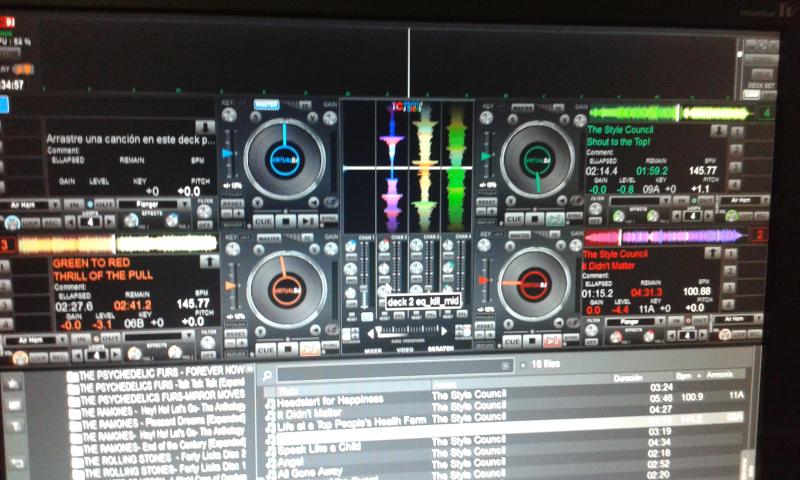Stop the red It Didn't Matter deck
The image size is (800, 480).
[x=533, y=341]
